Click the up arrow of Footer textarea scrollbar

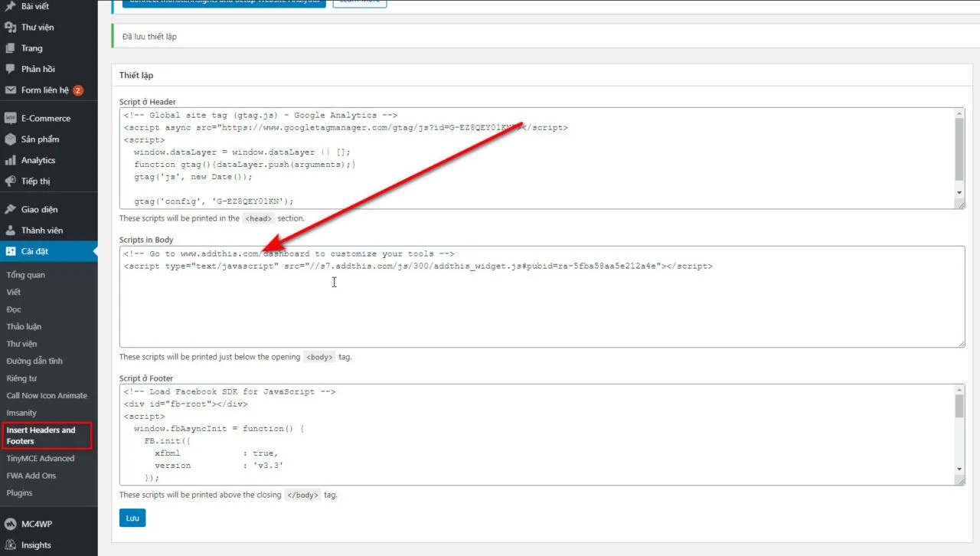[959, 390]
